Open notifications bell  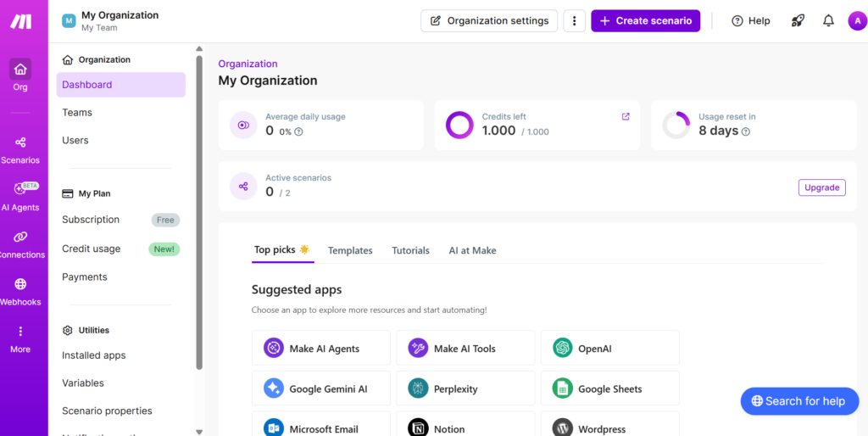coord(828,21)
